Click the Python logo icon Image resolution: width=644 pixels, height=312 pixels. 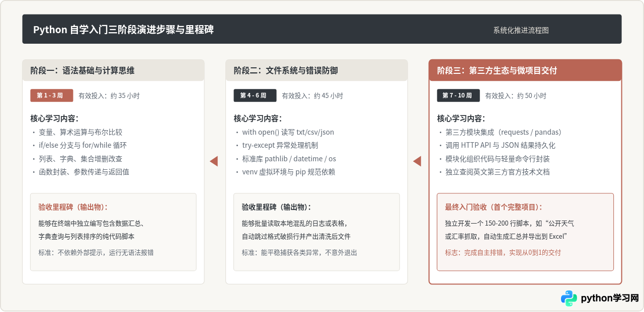(x=569, y=298)
